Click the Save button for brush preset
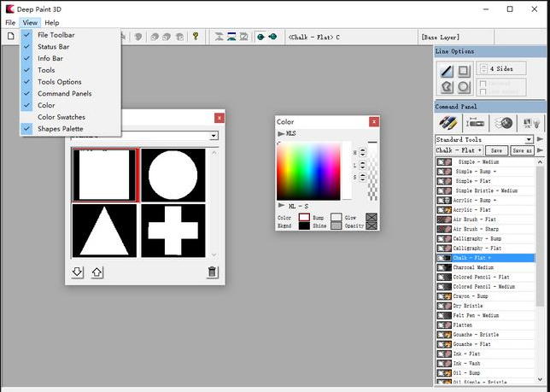550x392 pixels. click(x=496, y=150)
